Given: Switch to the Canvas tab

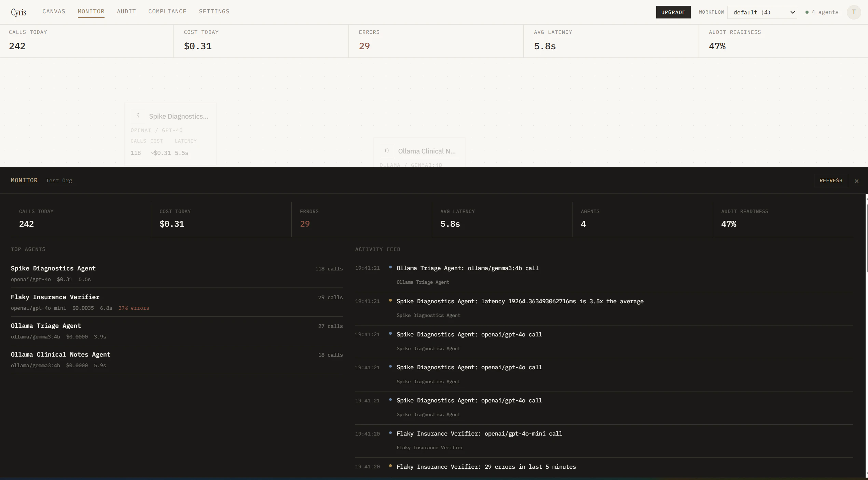Looking at the screenshot, I should [x=54, y=11].
